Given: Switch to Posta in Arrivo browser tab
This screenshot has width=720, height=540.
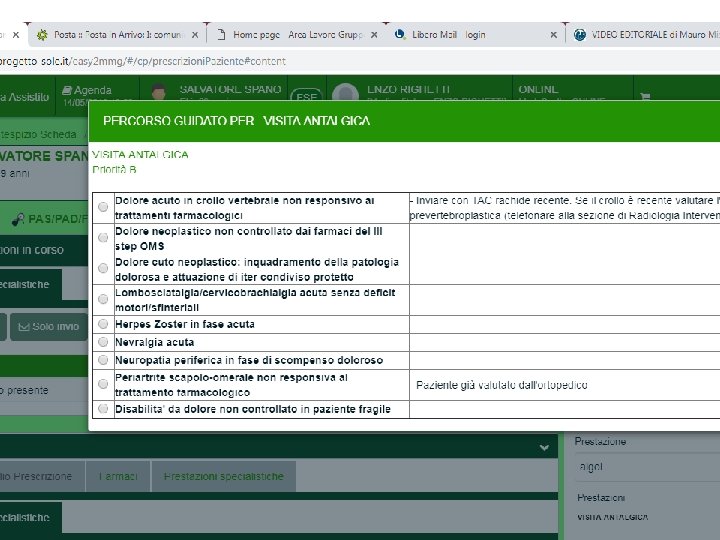Looking at the screenshot, I should click(117, 35).
